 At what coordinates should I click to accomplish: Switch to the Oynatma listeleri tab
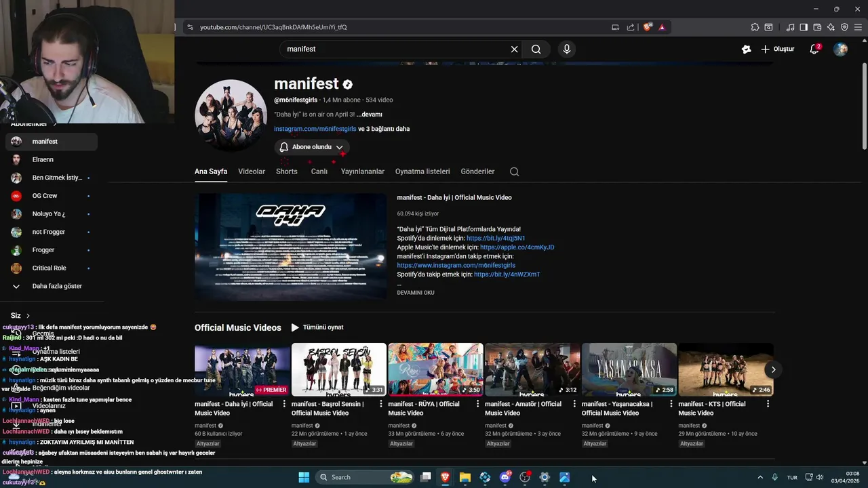422,171
